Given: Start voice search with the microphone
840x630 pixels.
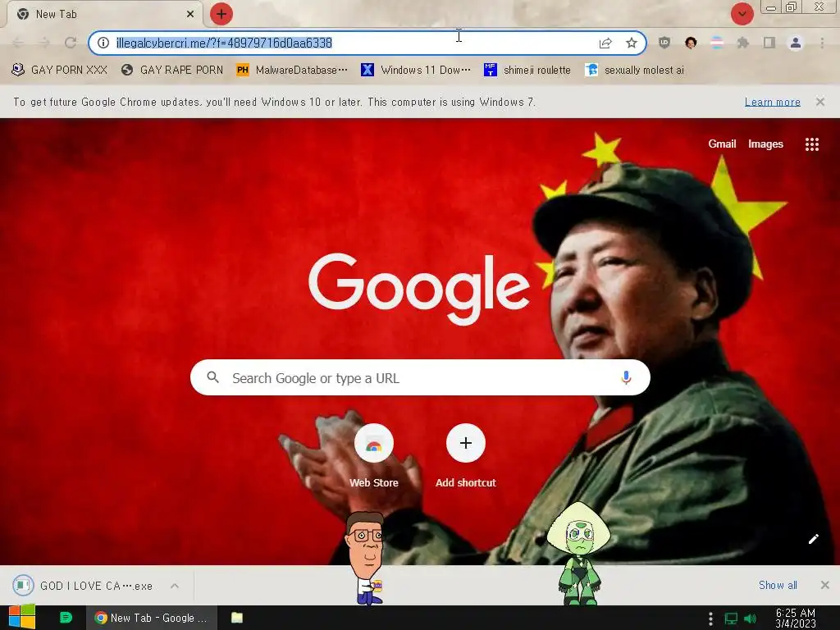Looking at the screenshot, I should coord(626,377).
